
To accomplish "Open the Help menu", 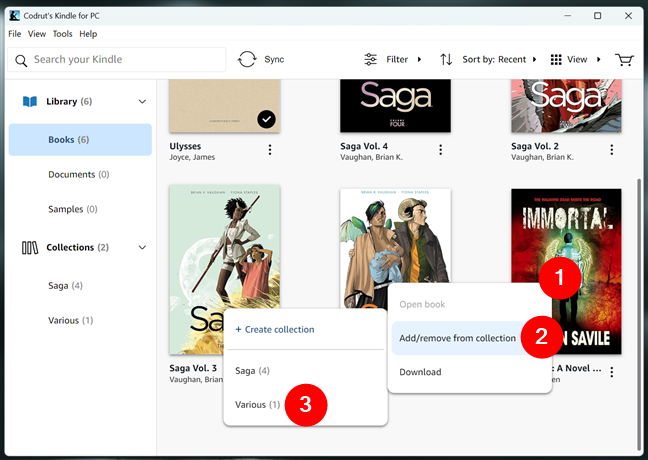I will tap(88, 34).
